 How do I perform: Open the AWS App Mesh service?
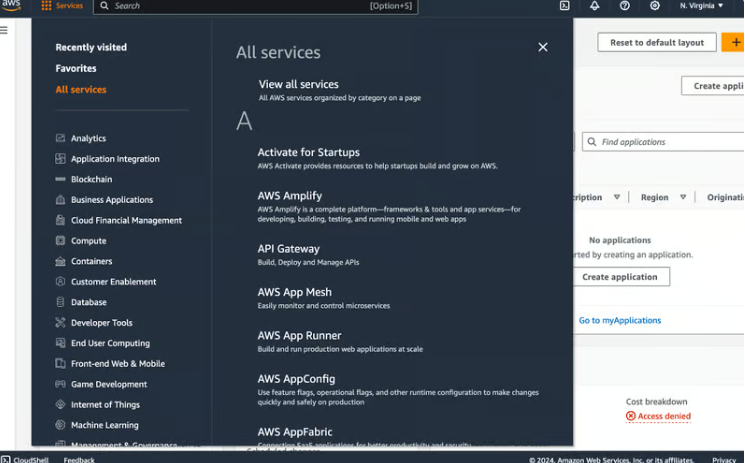295,292
